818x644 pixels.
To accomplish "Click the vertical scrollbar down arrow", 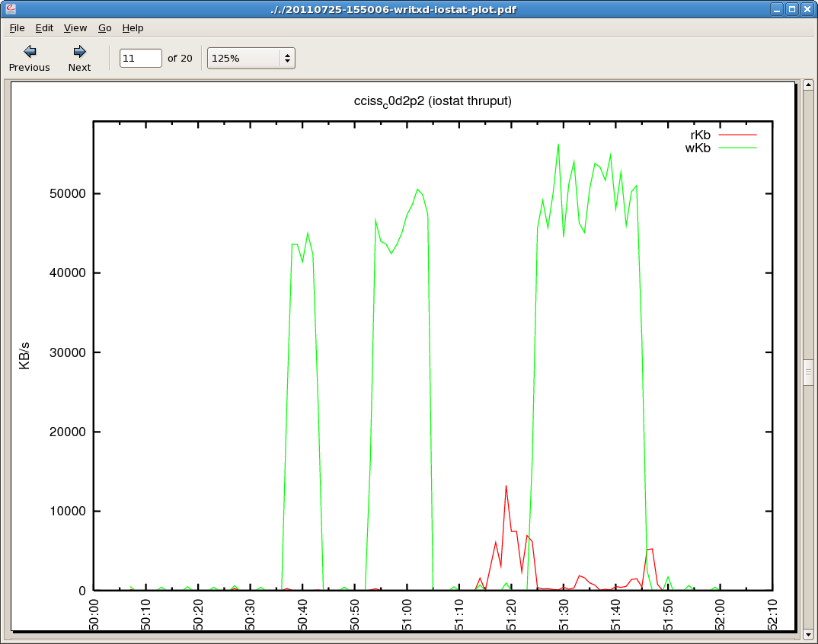I will (808, 633).
